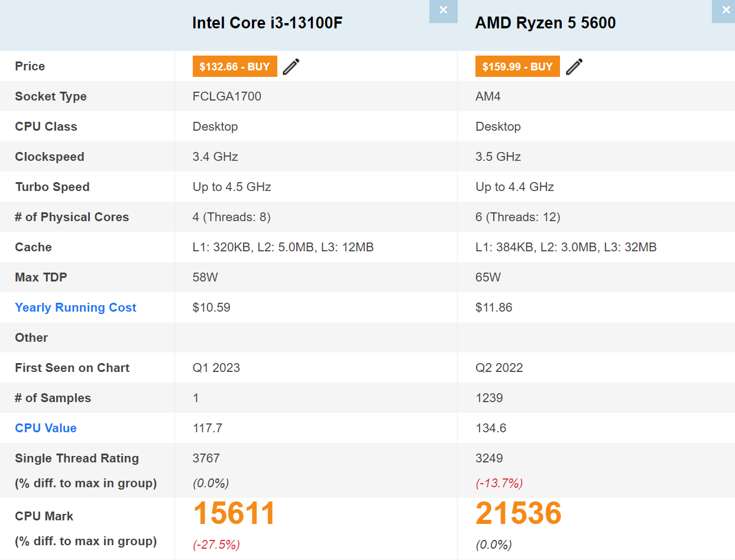The image size is (735, 560).
Task: Select single thread rating 3249
Action: [x=489, y=458]
